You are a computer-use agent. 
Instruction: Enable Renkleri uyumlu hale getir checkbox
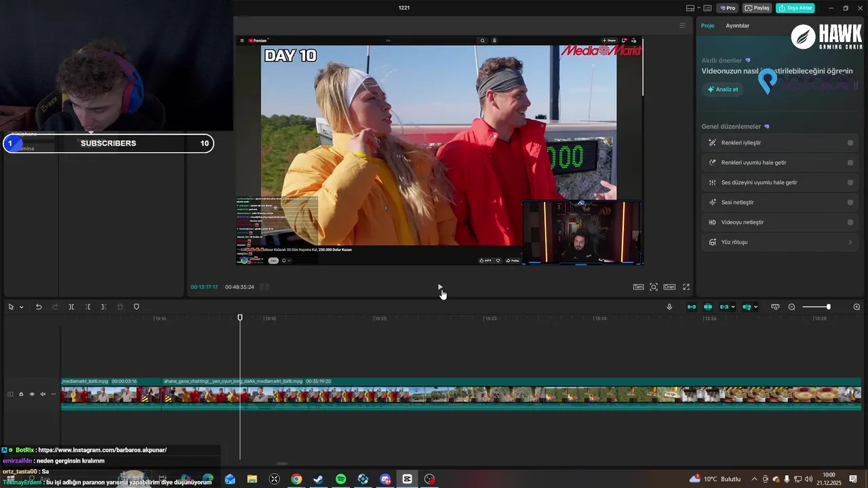pos(850,163)
